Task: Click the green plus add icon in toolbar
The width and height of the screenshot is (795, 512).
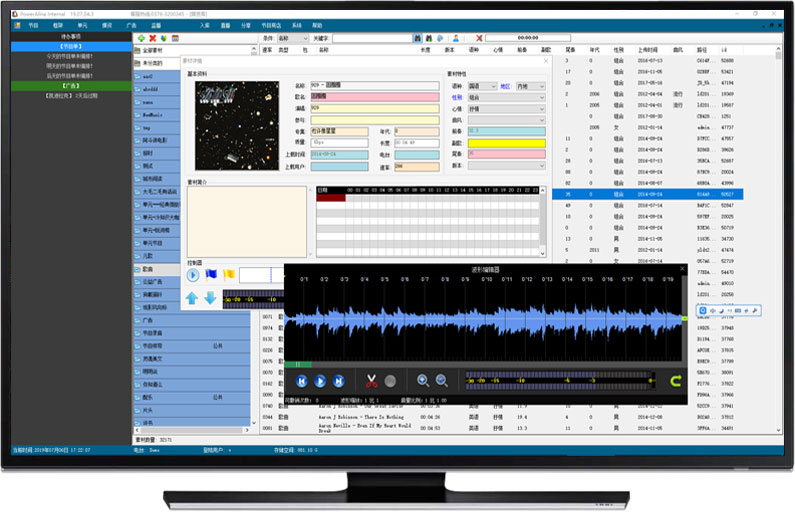Action: click(140, 37)
